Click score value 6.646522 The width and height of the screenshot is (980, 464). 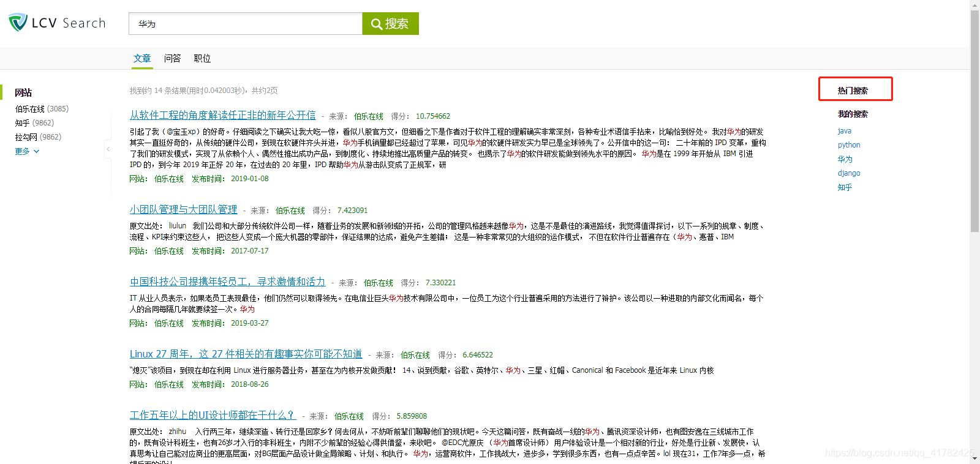(x=478, y=355)
